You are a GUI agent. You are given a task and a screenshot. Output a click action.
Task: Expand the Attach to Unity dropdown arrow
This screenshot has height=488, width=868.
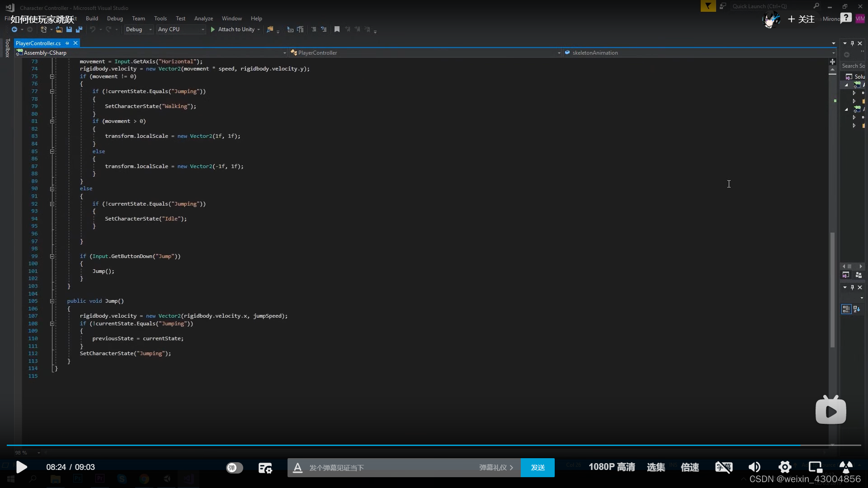259,30
